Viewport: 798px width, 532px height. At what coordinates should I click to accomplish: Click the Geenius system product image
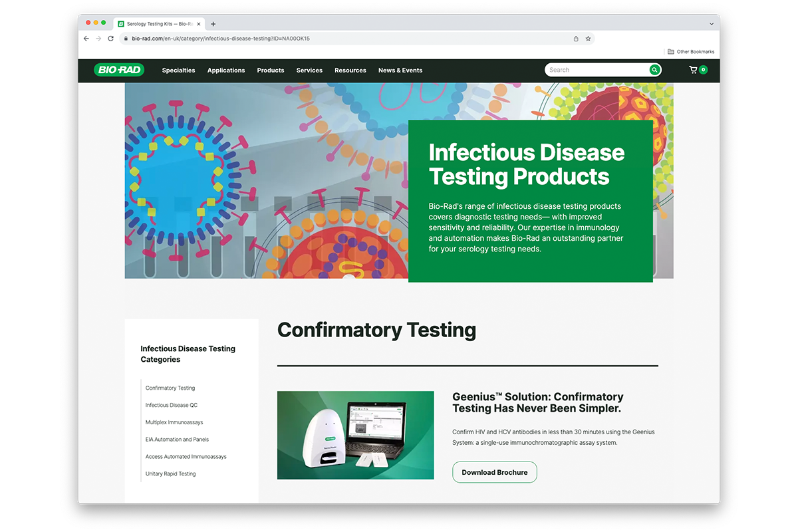click(x=356, y=435)
